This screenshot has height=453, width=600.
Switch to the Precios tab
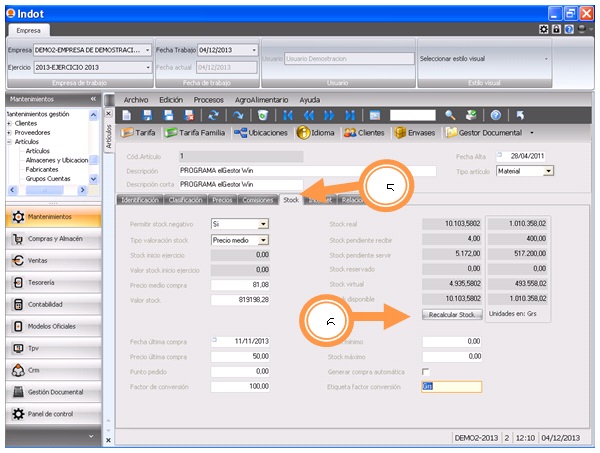tap(222, 200)
